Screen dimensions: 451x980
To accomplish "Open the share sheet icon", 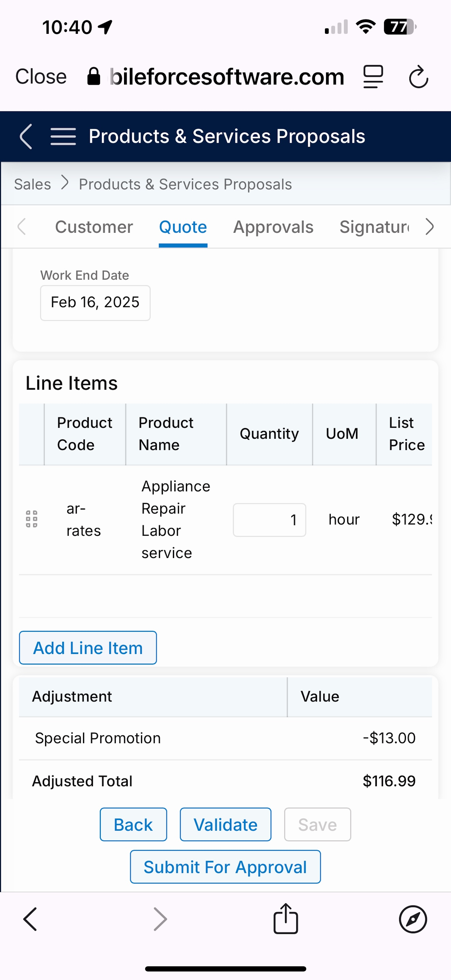I will coord(286,918).
